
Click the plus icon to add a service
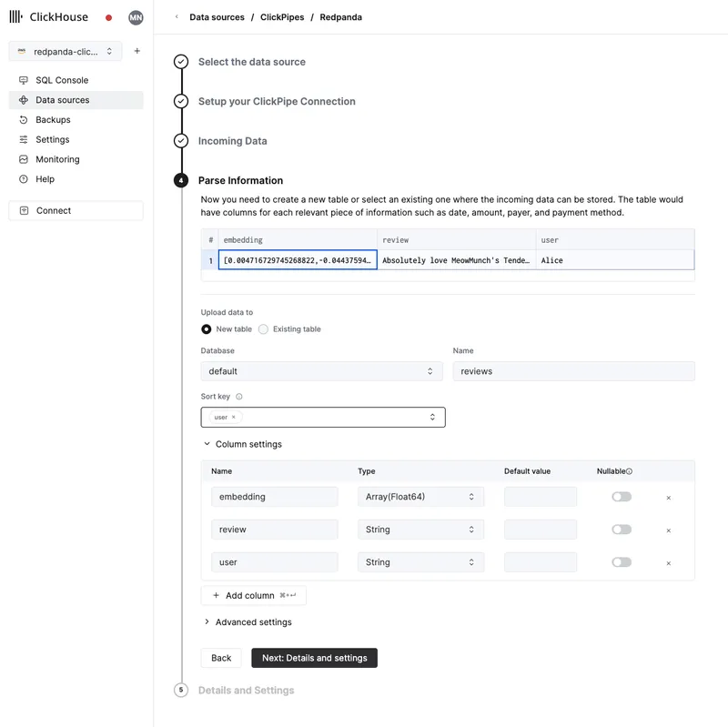pos(136,51)
